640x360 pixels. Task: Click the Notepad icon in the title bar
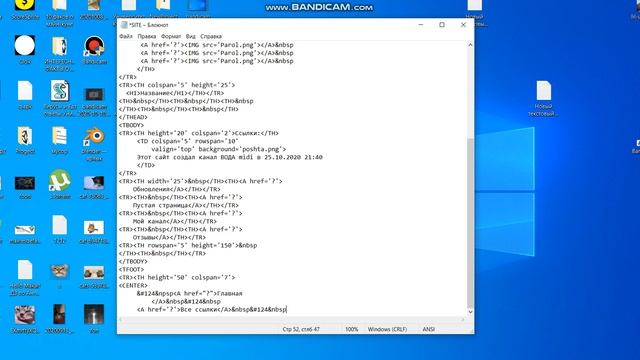tap(124, 25)
